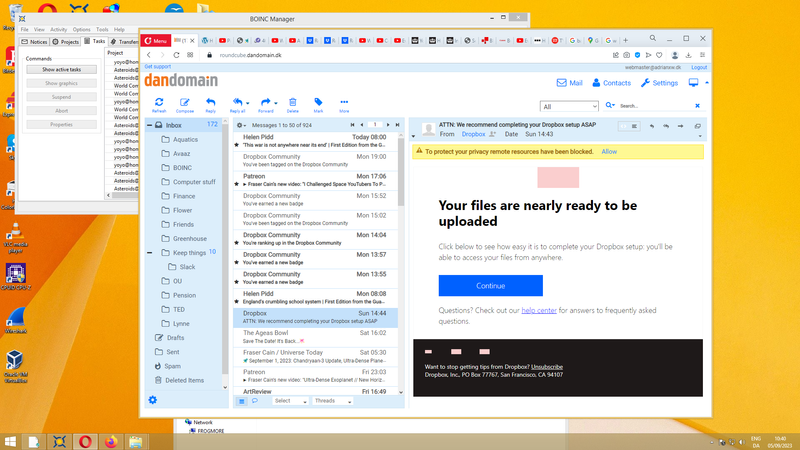800x450 pixels.
Task: Click Logout link
Action: click(699, 67)
